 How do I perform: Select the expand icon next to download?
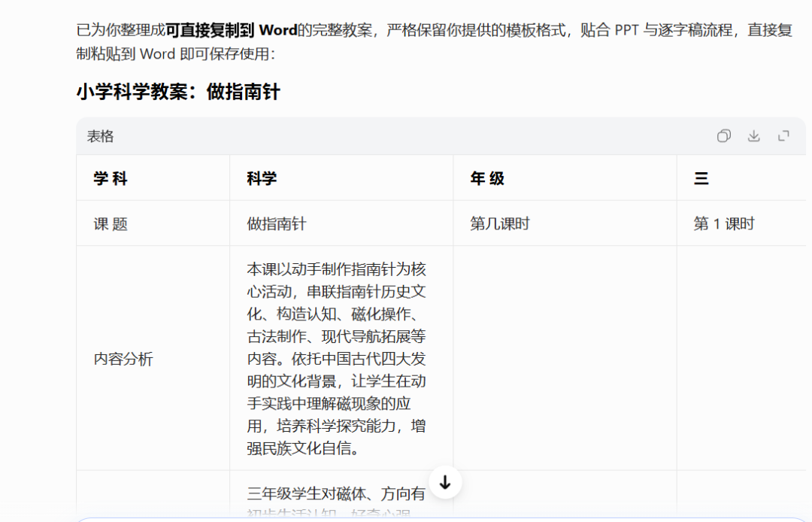783,135
